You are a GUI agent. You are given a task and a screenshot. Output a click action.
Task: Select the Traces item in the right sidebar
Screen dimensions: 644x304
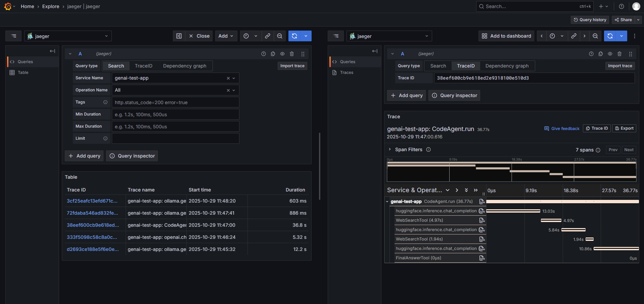[346, 73]
